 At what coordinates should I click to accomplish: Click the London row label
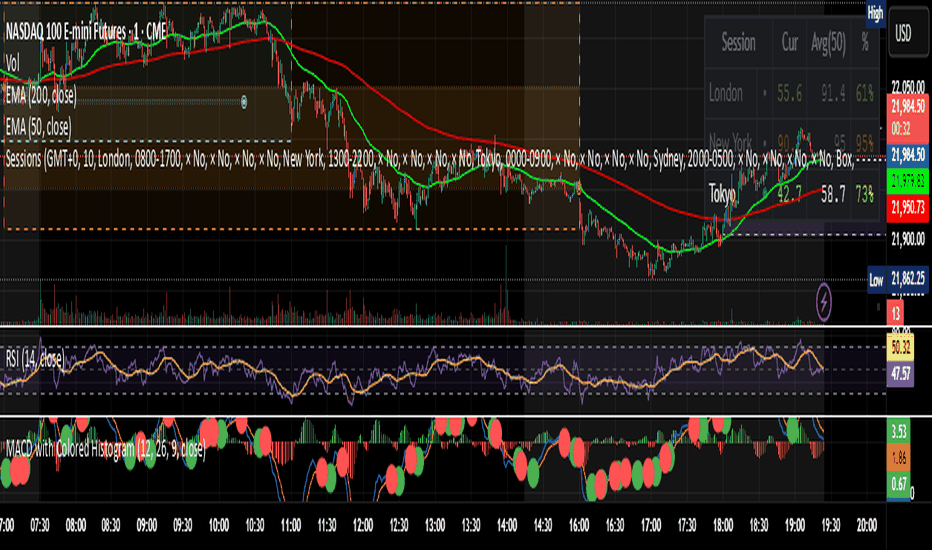pos(726,93)
